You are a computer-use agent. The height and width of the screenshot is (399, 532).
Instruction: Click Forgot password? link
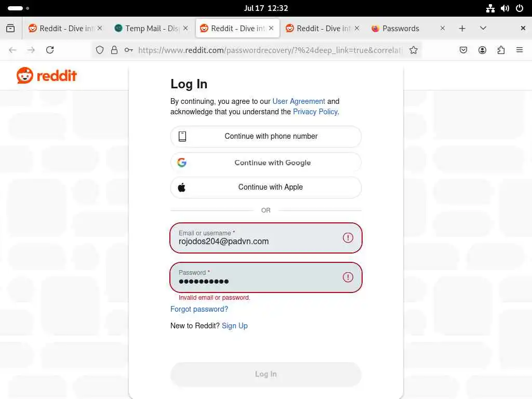pyautogui.click(x=199, y=309)
